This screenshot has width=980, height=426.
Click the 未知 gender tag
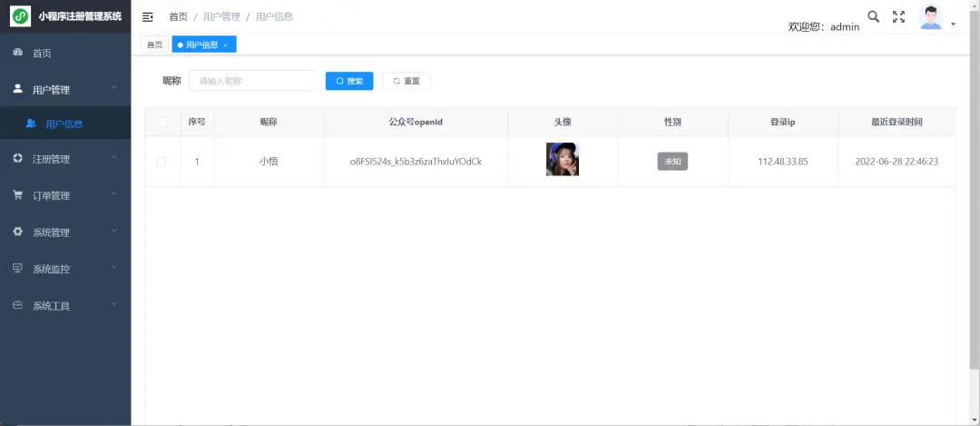pos(672,162)
